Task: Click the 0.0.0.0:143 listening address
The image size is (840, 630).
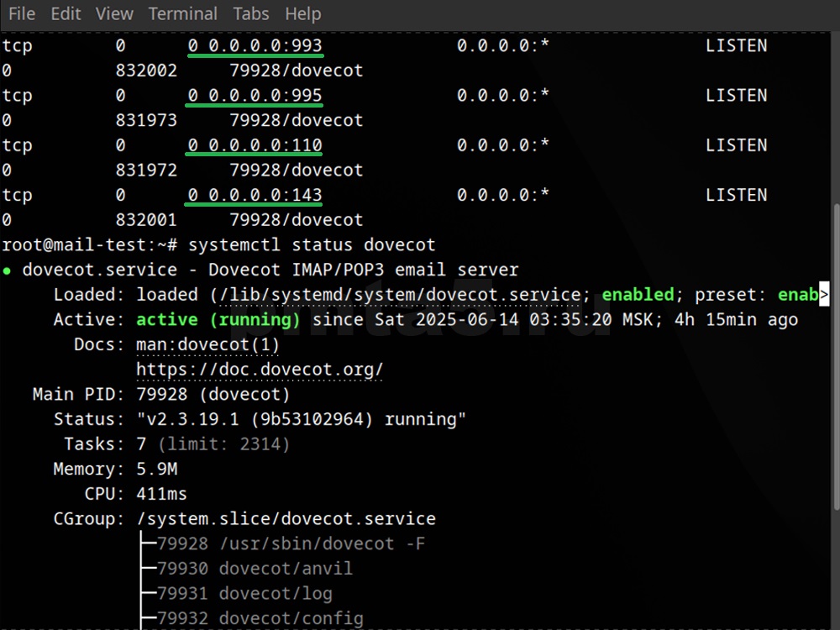Action: pyautogui.click(x=265, y=195)
